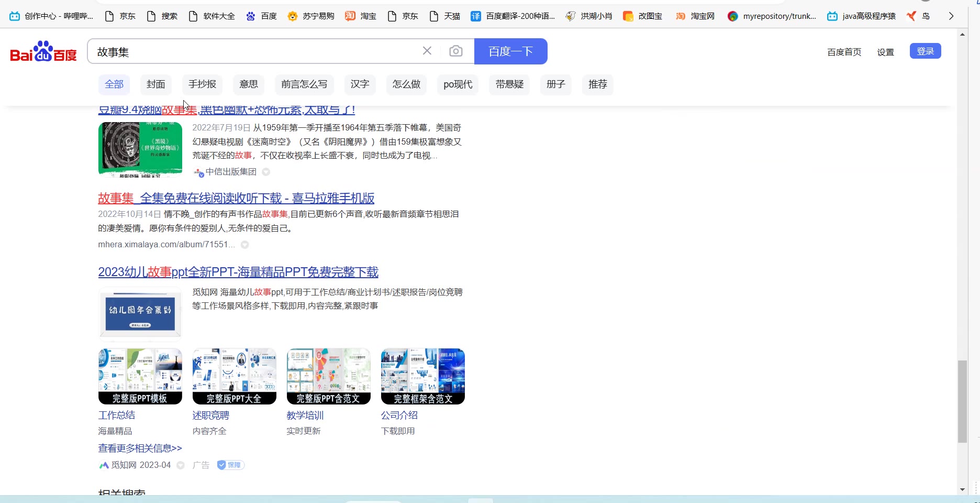Expand options beside 中信出版集团 source
The height and width of the screenshot is (503, 980).
[x=266, y=172]
